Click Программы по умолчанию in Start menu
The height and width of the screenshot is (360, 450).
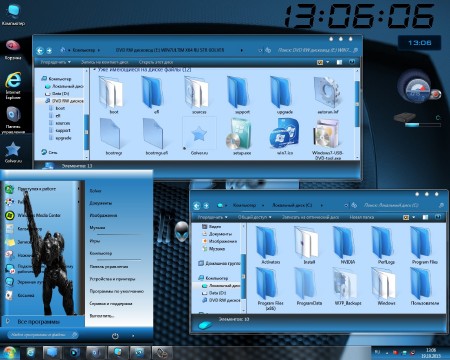[x=116, y=291]
